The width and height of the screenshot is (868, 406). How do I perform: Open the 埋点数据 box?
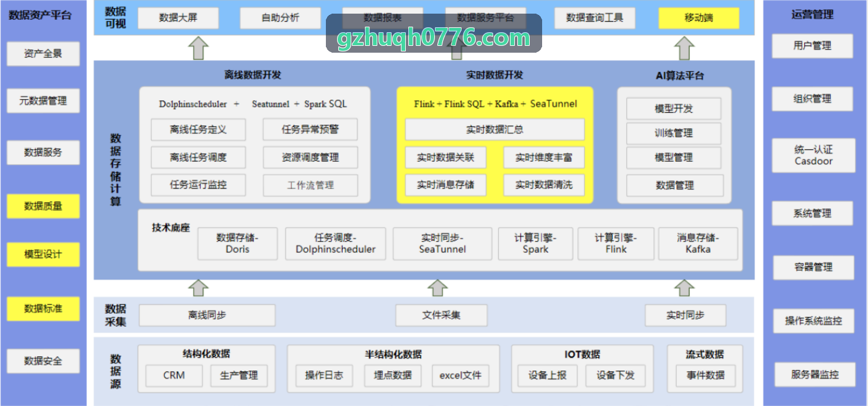tap(393, 376)
